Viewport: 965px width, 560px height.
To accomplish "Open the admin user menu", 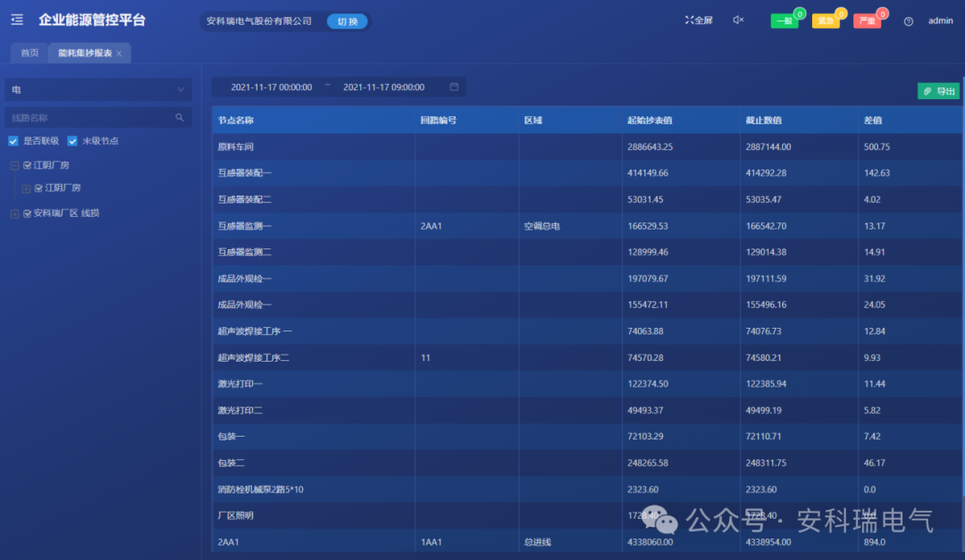I will (940, 21).
